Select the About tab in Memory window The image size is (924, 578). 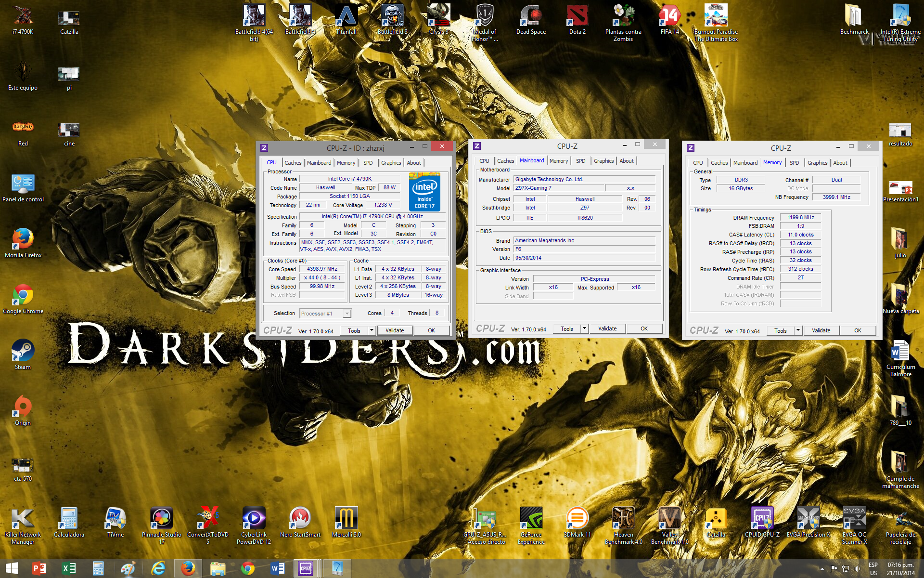coord(840,163)
